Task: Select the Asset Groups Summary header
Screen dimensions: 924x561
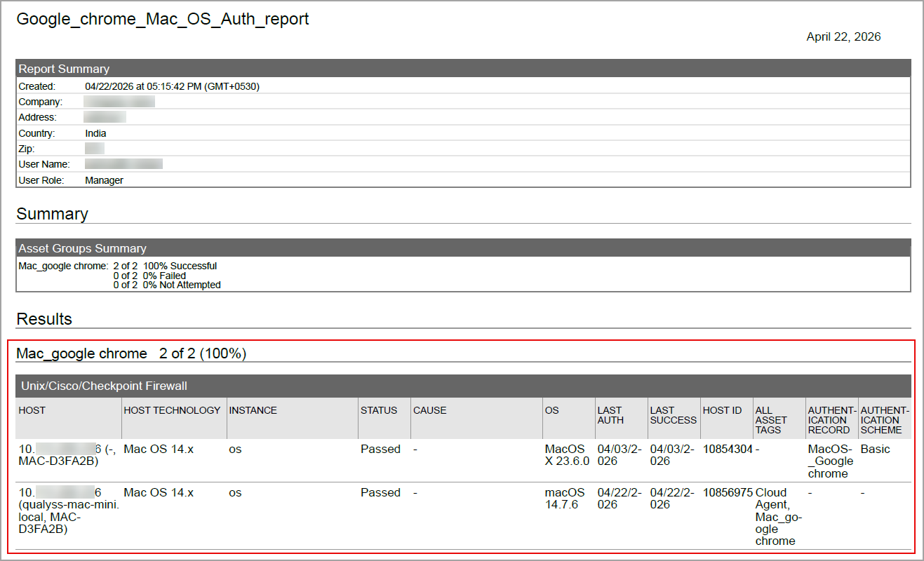Action: [463, 248]
